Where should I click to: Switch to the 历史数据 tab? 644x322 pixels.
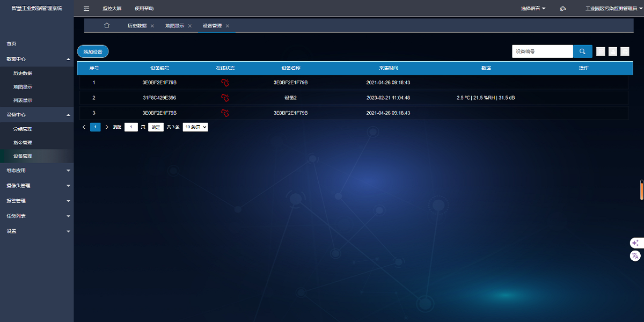(138, 25)
